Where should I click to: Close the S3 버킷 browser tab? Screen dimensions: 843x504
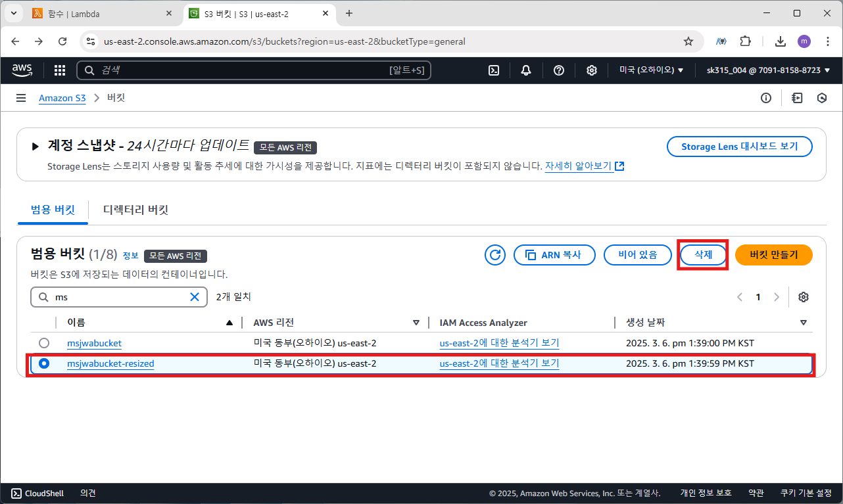(x=325, y=13)
